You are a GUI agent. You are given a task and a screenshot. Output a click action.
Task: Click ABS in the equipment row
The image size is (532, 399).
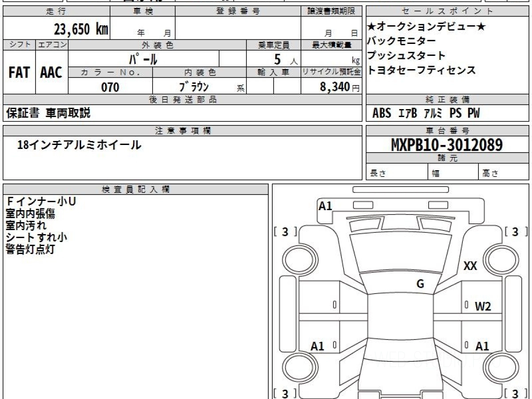382,113
